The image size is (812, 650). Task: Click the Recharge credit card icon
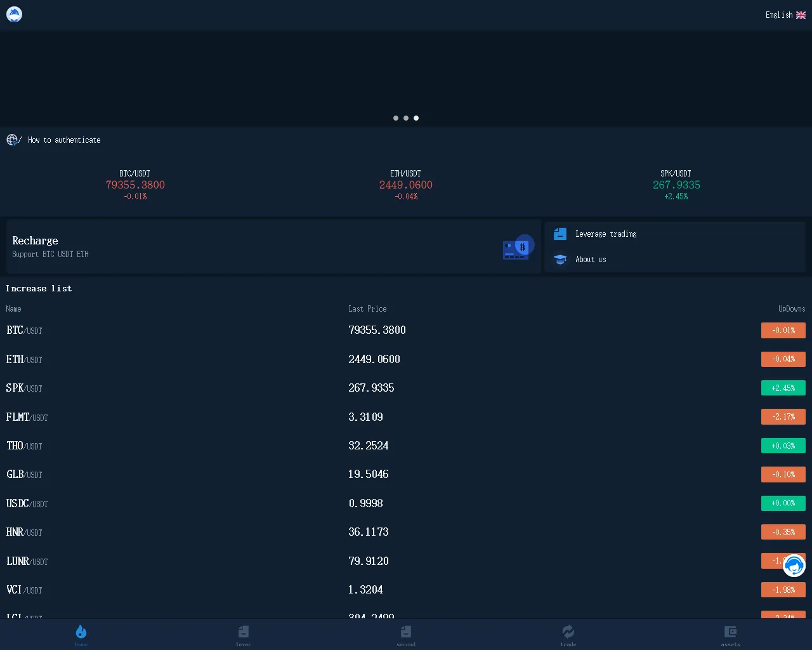[518, 247]
